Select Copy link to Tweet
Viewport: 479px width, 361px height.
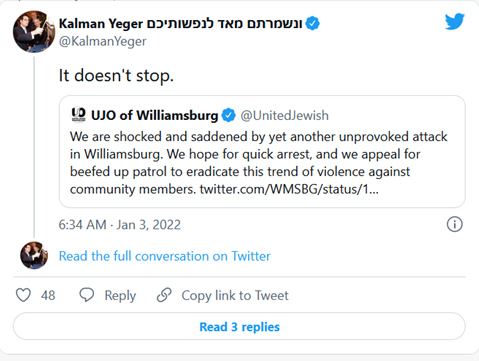(x=235, y=295)
